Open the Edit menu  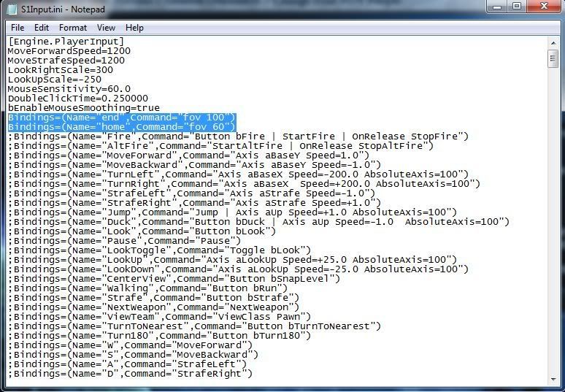point(41,28)
